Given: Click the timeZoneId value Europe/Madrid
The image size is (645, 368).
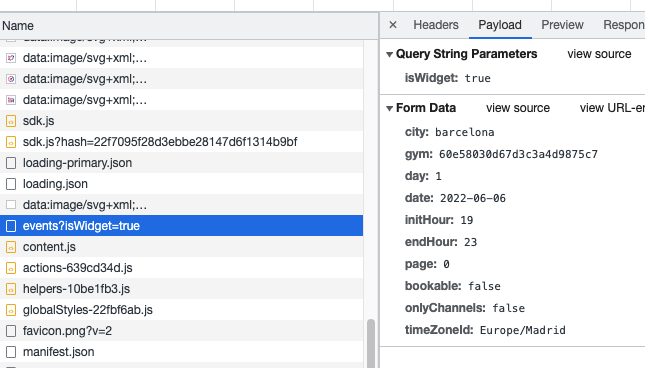Looking at the screenshot, I should pyautogui.click(x=522, y=330).
